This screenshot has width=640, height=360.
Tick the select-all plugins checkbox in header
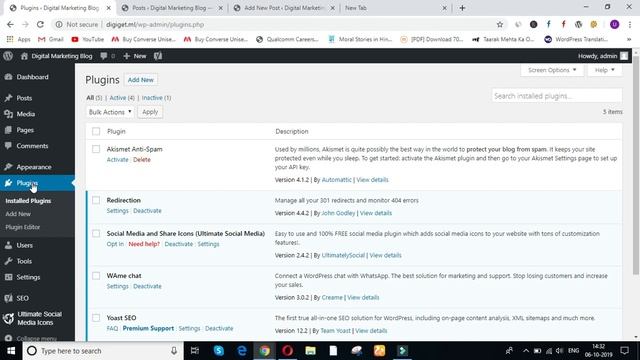(x=96, y=131)
